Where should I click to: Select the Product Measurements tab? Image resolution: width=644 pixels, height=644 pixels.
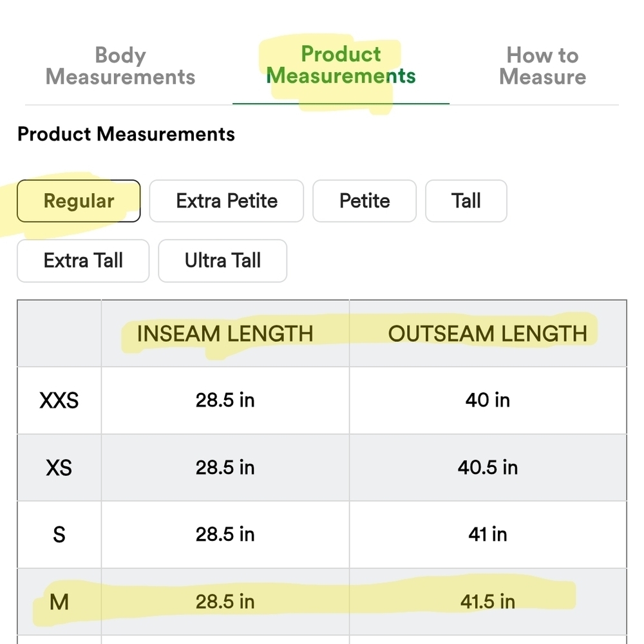click(x=341, y=65)
